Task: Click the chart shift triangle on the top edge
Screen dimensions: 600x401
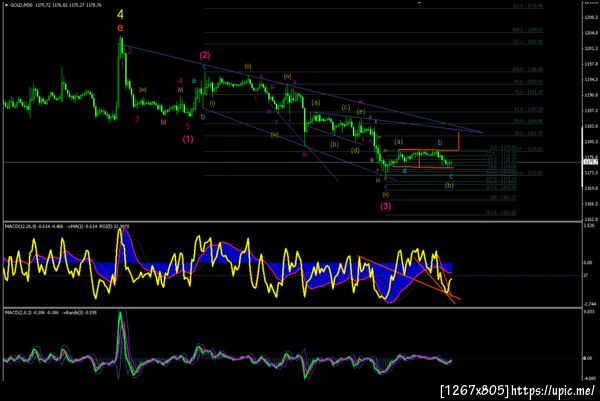Action: pos(419,2)
